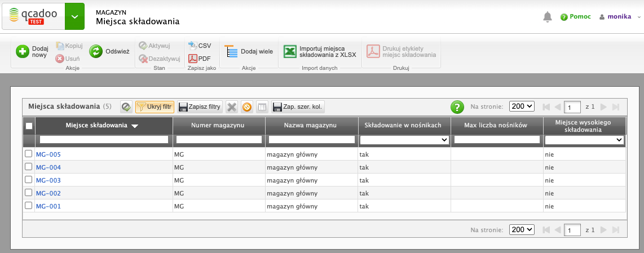The width and height of the screenshot is (644, 253).
Task: Click Zapisz filtry to save filters
Action: tap(199, 106)
